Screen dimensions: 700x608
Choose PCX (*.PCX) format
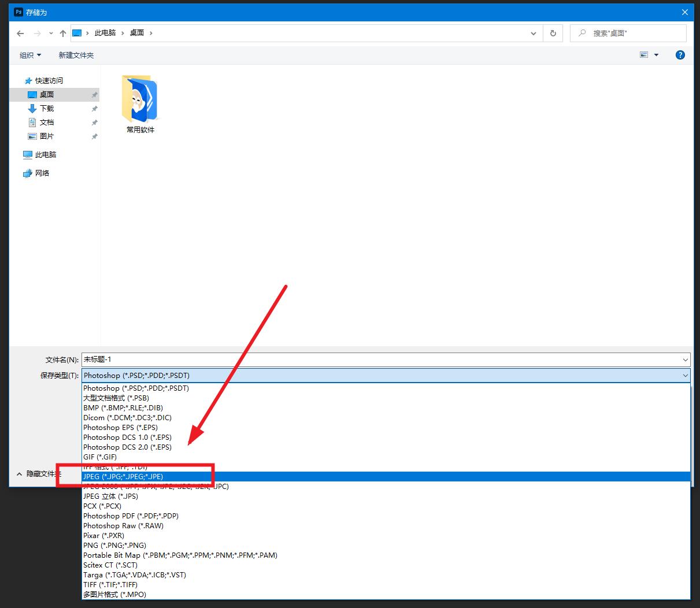click(386, 506)
